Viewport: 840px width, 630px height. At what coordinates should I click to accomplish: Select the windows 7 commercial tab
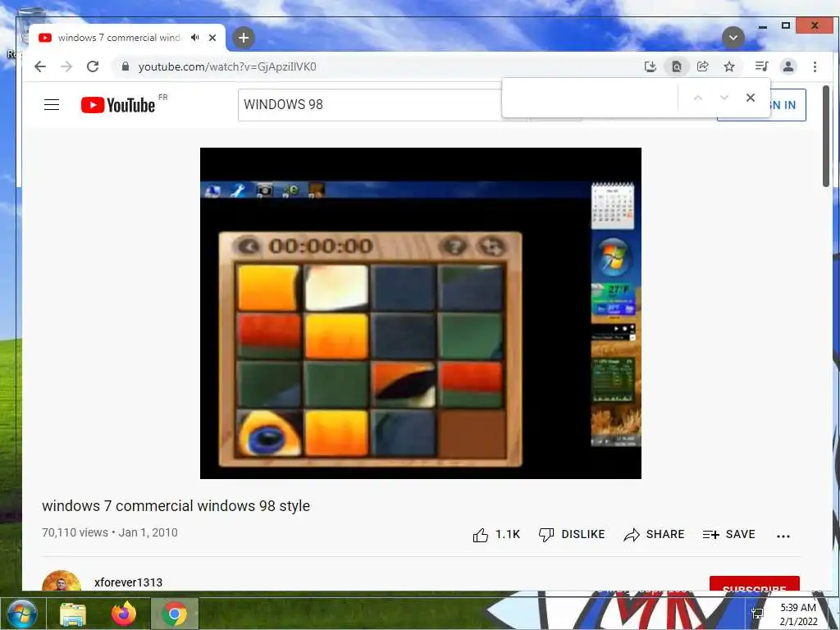click(x=120, y=38)
